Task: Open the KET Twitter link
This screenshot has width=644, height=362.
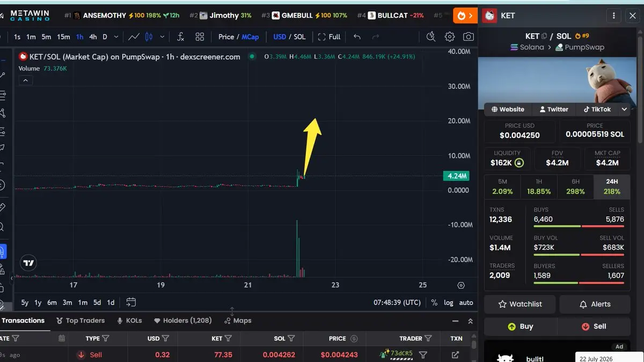Action: coord(554,109)
